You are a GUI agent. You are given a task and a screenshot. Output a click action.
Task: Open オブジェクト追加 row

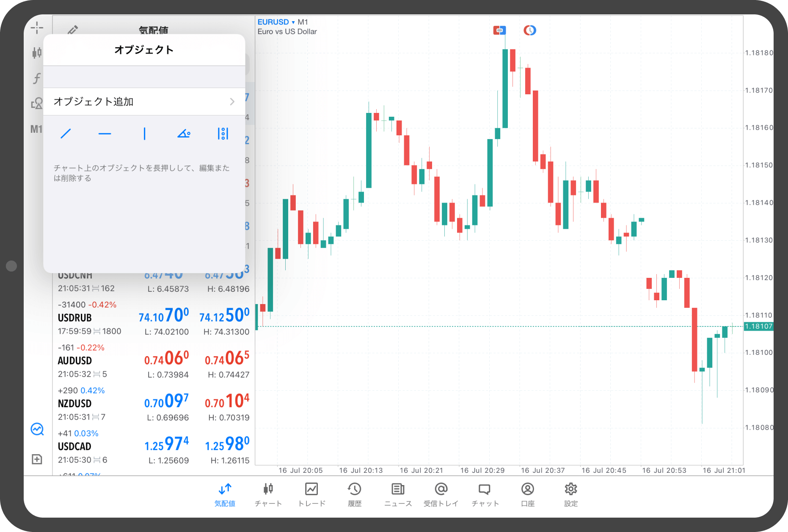144,101
